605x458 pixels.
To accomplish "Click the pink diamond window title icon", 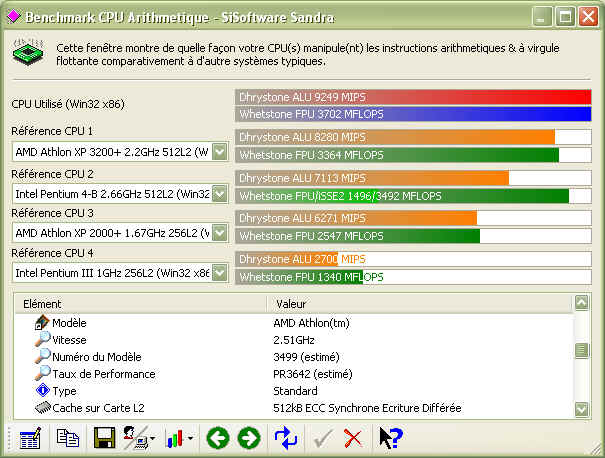I will pos(14,16).
